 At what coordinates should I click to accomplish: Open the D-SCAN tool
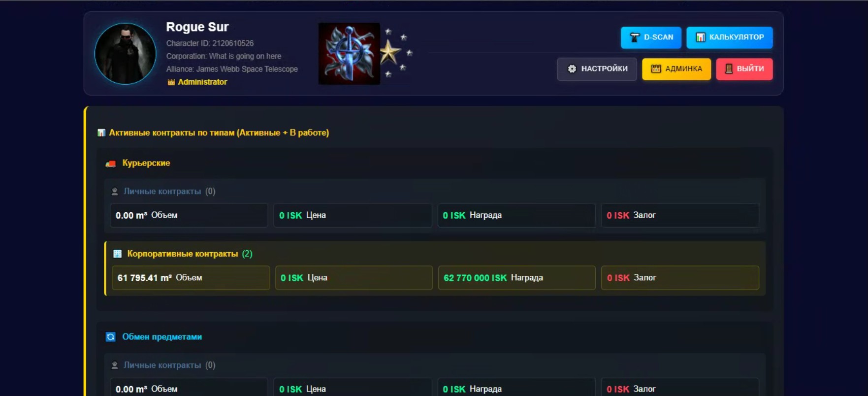(x=650, y=37)
